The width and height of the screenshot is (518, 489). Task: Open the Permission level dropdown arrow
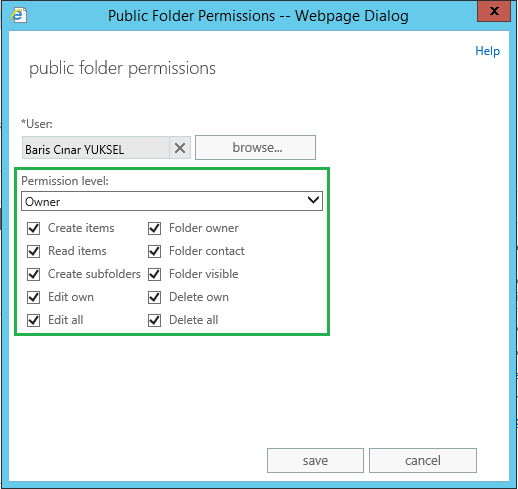[x=313, y=200]
